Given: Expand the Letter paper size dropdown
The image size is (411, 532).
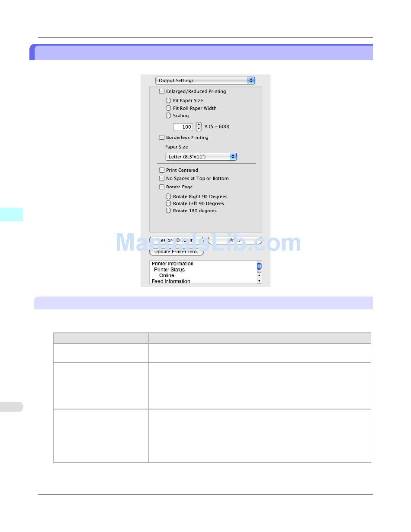Looking at the screenshot, I should click(x=201, y=157).
